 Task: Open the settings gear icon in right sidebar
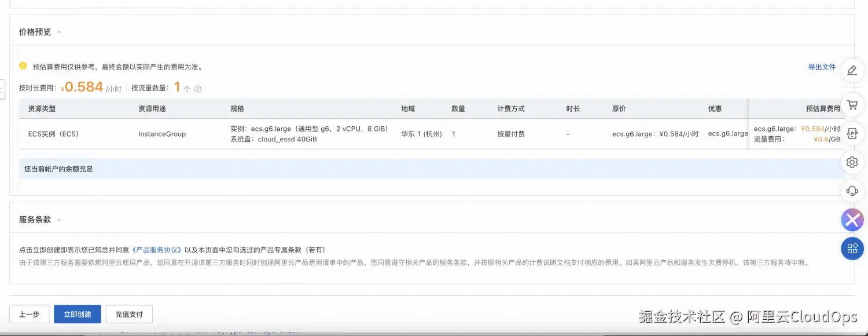852,162
